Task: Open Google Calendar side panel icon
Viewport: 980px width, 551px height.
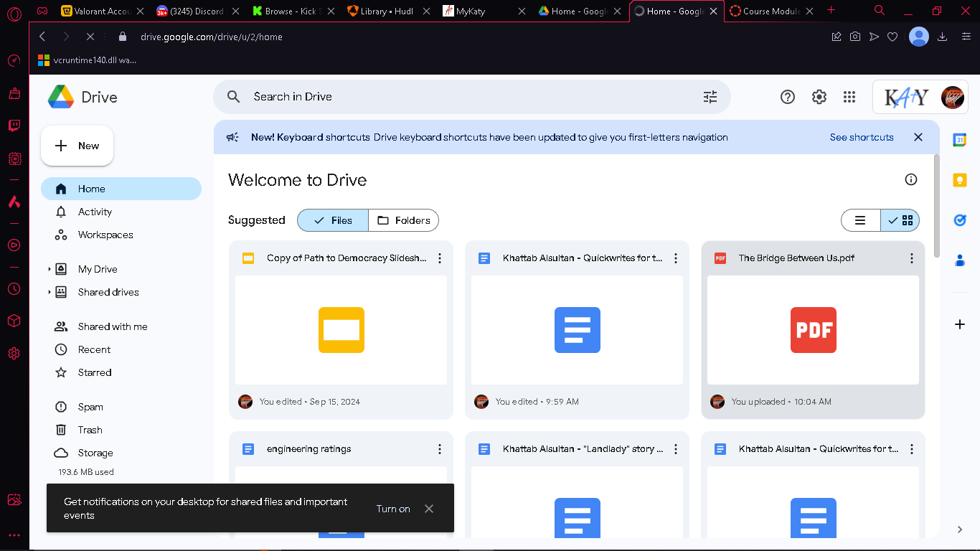Action: pos(959,141)
